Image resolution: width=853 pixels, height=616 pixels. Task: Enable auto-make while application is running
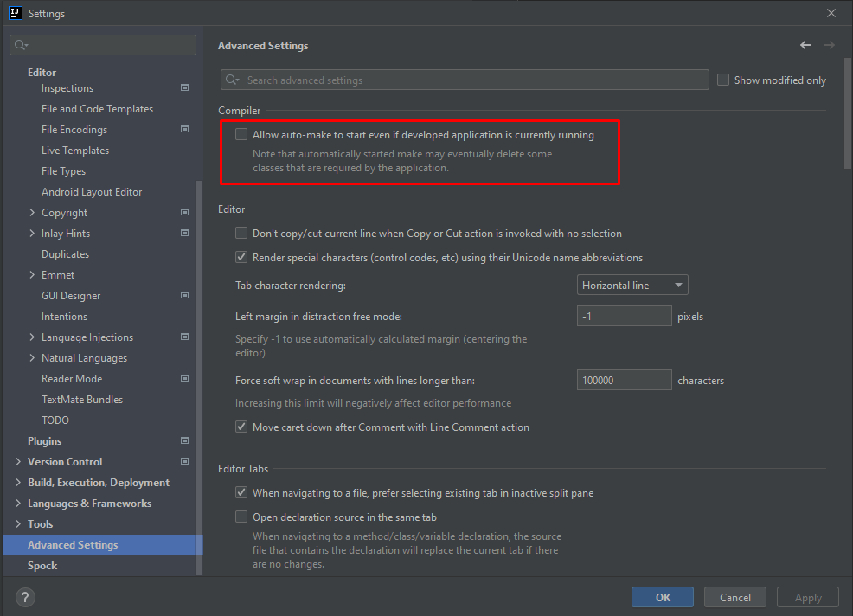pyautogui.click(x=241, y=135)
